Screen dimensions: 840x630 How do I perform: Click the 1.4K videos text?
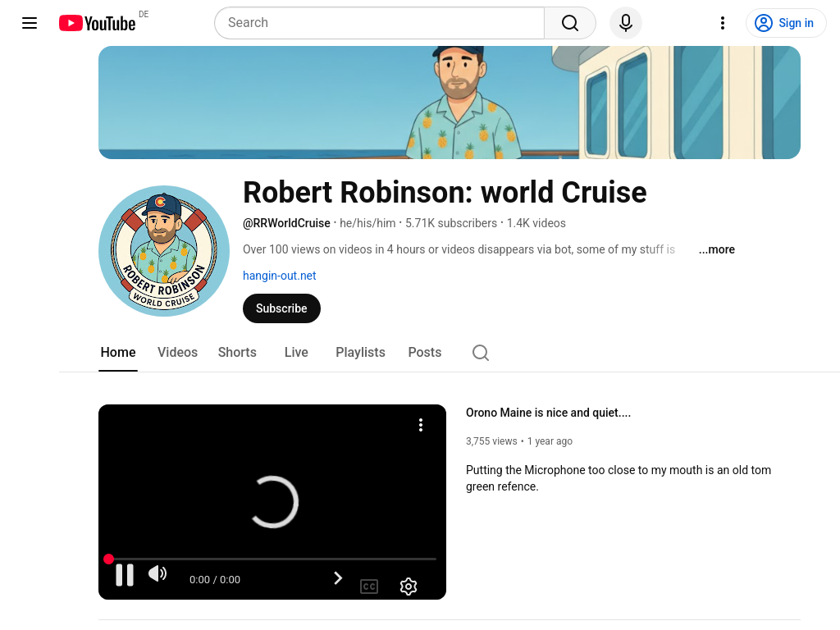click(x=536, y=223)
